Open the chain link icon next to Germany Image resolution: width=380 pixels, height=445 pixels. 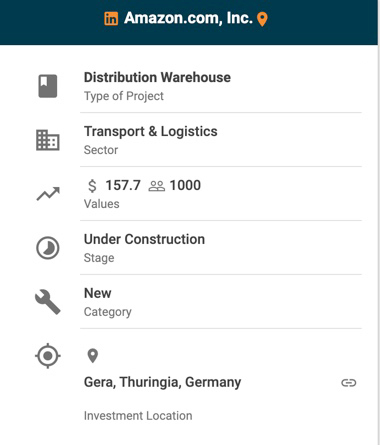click(x=349, y=383)
